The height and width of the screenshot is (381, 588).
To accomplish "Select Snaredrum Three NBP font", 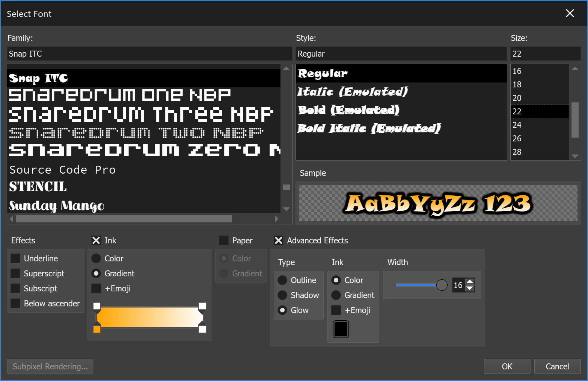I will 144,114.
